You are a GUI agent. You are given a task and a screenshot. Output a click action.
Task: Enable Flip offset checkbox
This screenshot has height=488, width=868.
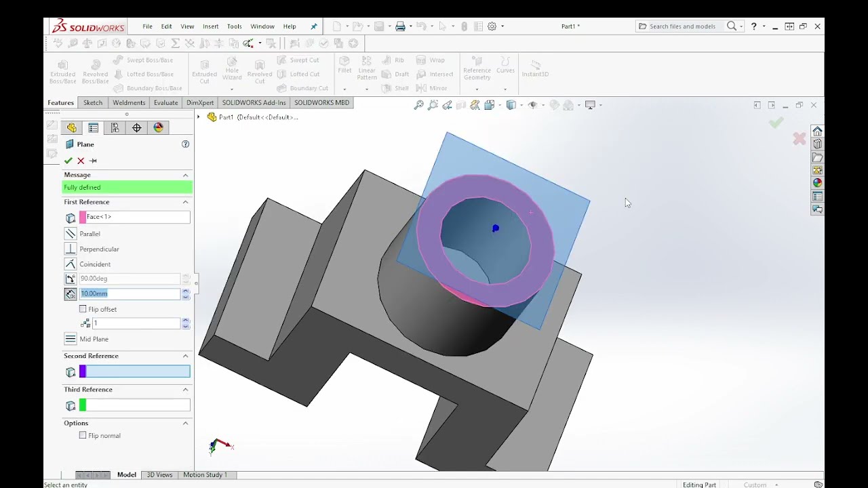[x=83, y=309]
